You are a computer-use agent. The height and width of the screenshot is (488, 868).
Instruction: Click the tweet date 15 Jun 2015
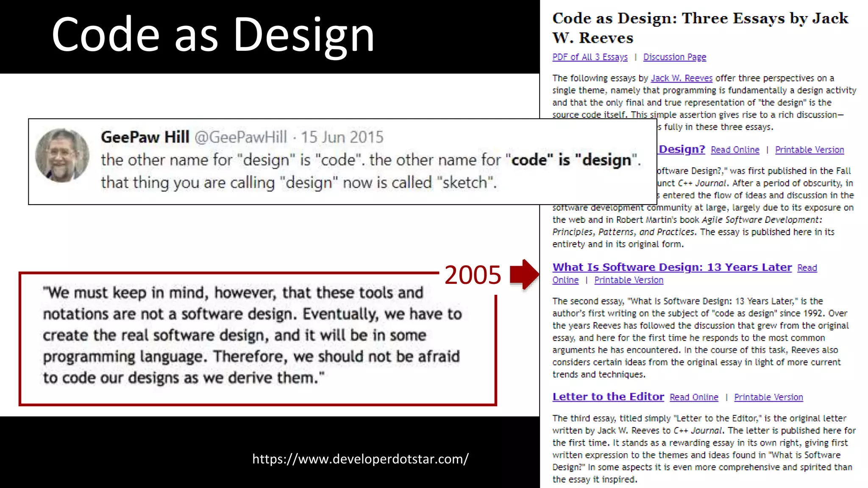[x=342, y=137]
